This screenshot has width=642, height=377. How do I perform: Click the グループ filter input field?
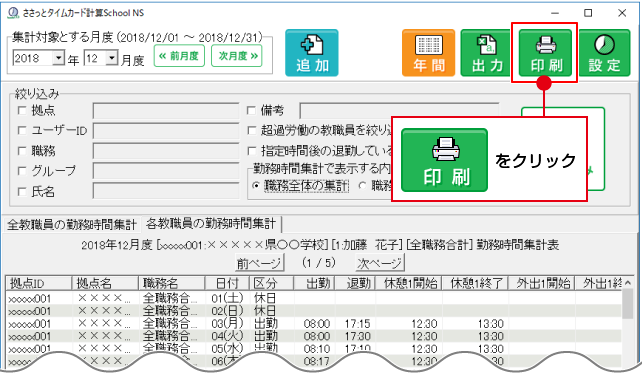pos(166,171)
